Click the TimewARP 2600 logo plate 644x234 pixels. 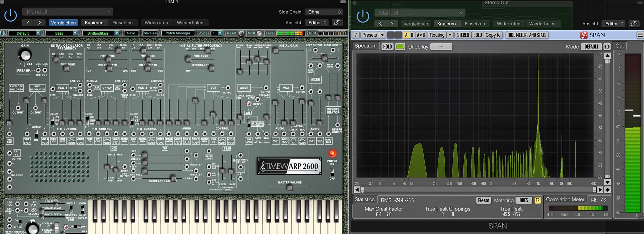click(x=289, y=166)
